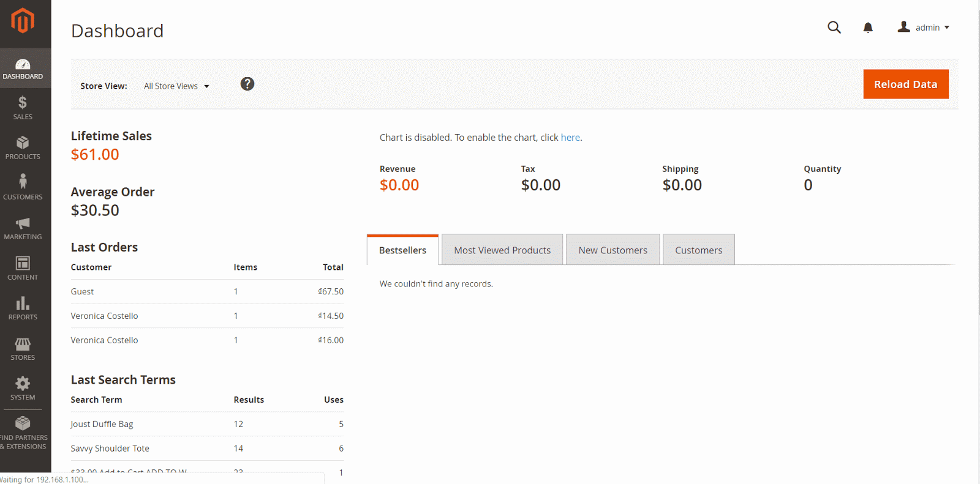Open Find Partners & Extensions
The image size is (980, 484).
23,433
